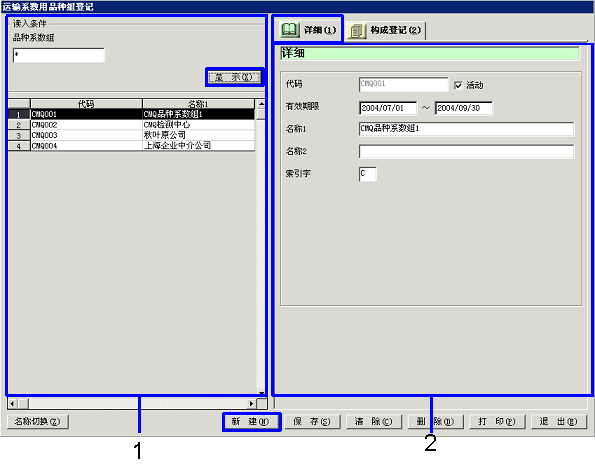This screenshot has width=595, height=466.
Task: Click the 删除 (D) button
Action: [x=436, y=421]
